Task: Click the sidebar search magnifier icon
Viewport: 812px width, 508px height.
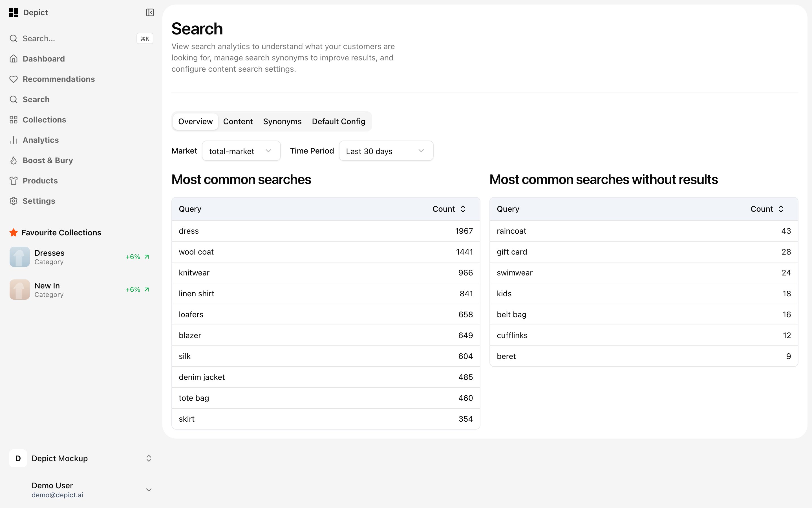Action: pyautogui.click(x=14, y=39)
